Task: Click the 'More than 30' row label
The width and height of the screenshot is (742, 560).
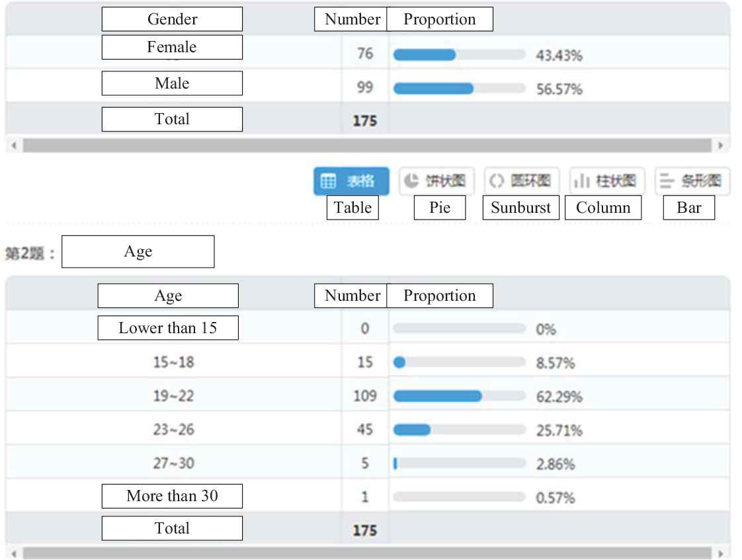Action: pyautogui.click(x=172, y=496)
